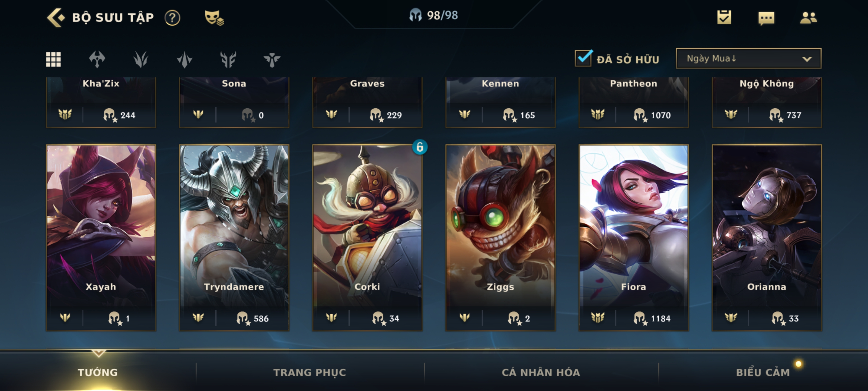This screenshot has height=391, width=868.
Task: Open the friends list icon
Action: 808,18
